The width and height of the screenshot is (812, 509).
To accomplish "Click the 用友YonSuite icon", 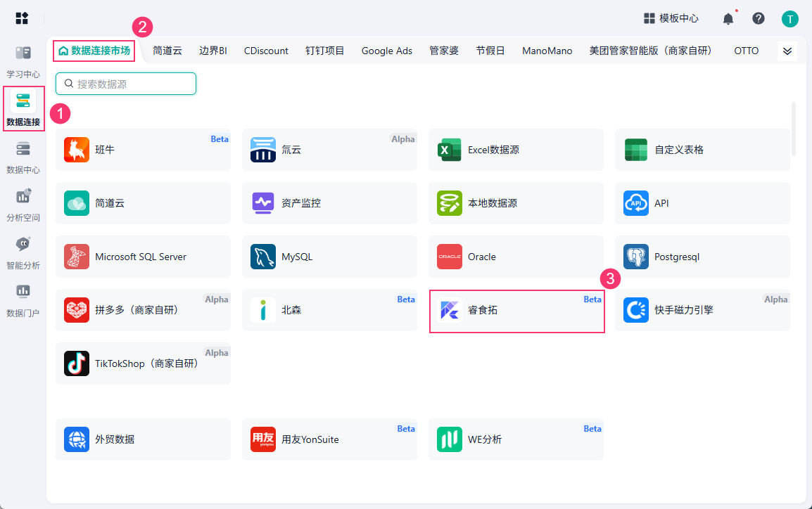I will point(263,439).
